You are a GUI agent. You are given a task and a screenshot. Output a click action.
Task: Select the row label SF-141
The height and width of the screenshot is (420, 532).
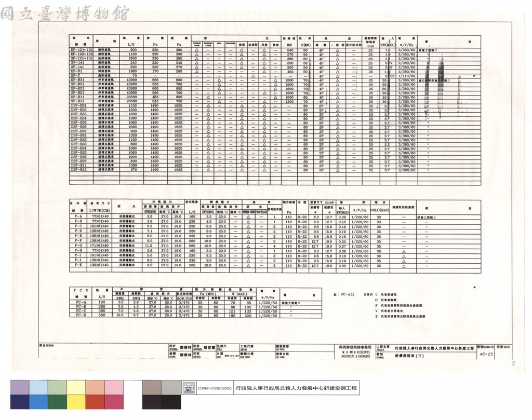coord(77,67)
